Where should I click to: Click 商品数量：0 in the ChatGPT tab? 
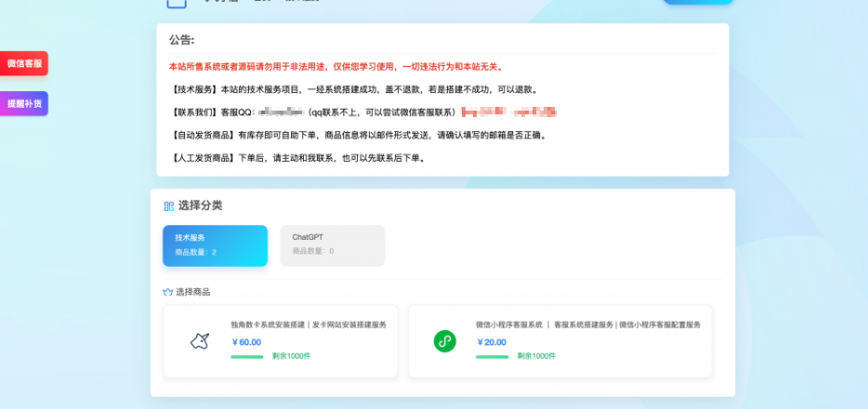click(313, 251)
